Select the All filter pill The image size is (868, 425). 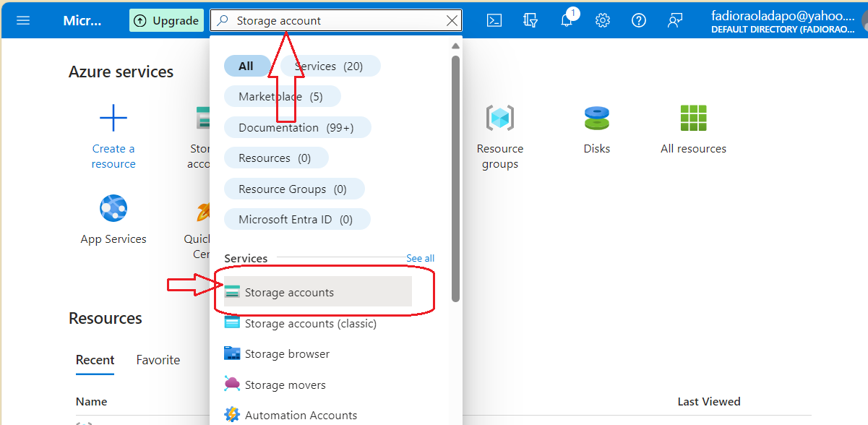tap(246, 66)
